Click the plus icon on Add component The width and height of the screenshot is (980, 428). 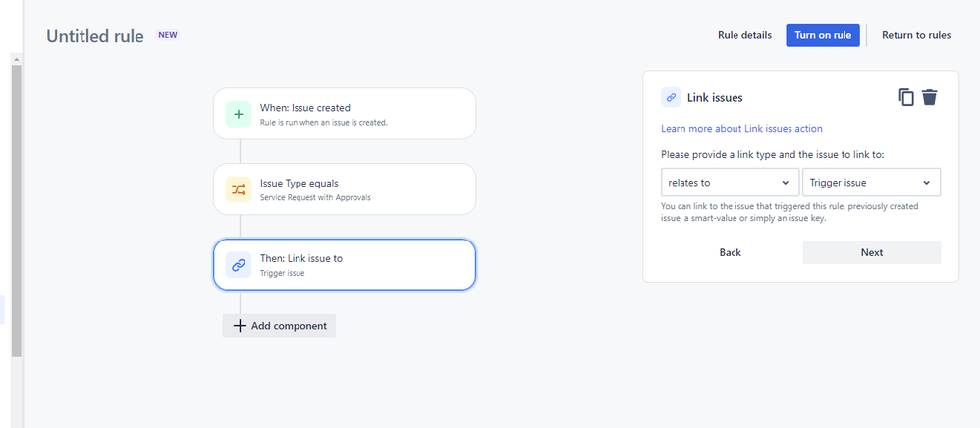pos(240,326)
